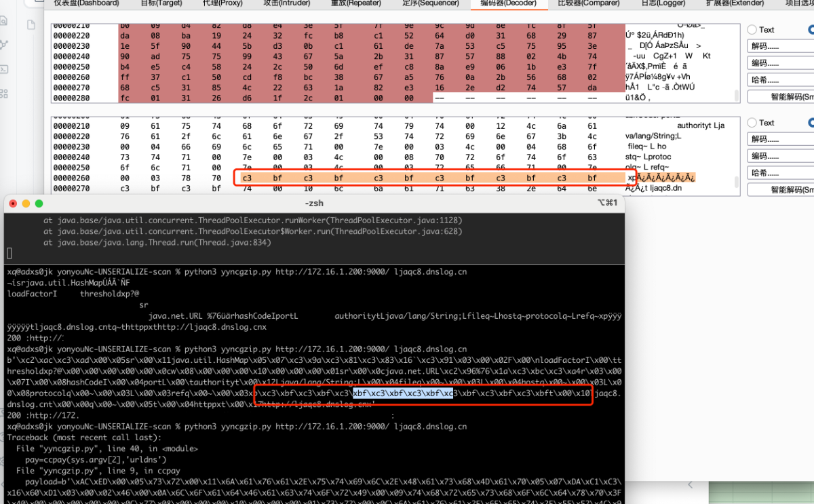Screen dimensions: 814x504
Task: Go to the 定序(Sequencer) tab
Action: [x=431, y=3]
